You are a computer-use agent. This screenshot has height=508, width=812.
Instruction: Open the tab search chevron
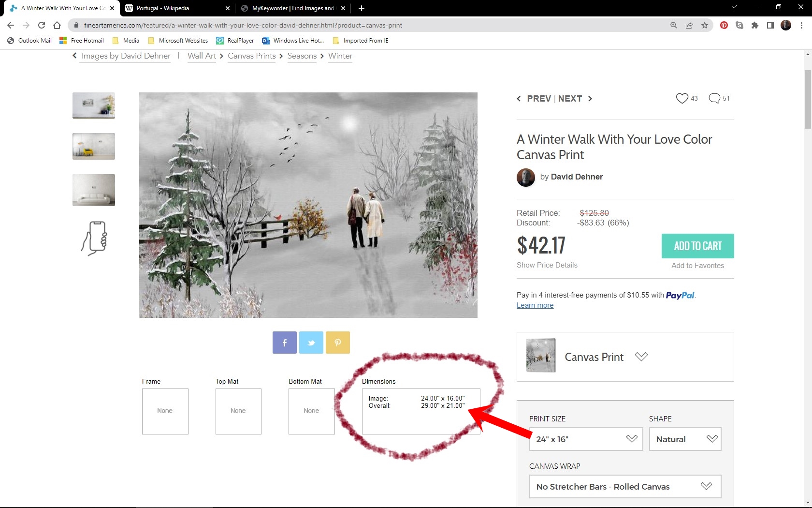click(734, 7)
